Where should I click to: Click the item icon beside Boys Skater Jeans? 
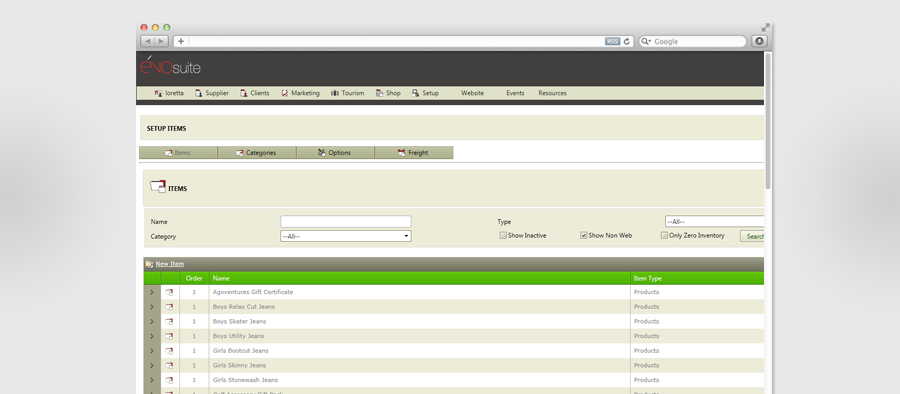pos(169,322)
